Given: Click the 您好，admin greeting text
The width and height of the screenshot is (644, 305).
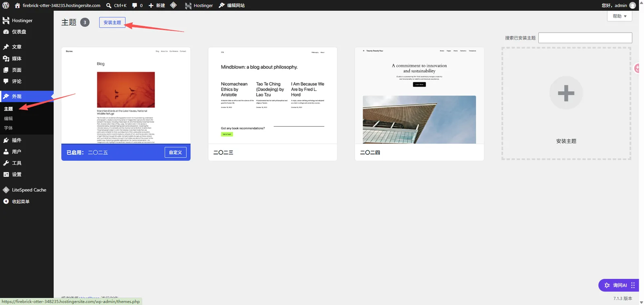Looking at the screenshot, I should (x=614, y=6).
